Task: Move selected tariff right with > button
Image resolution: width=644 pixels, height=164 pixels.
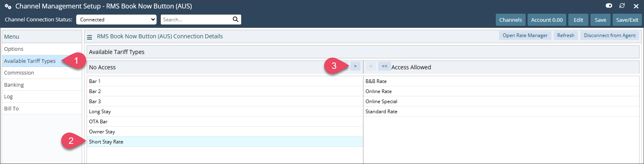Action: (355, 66)
